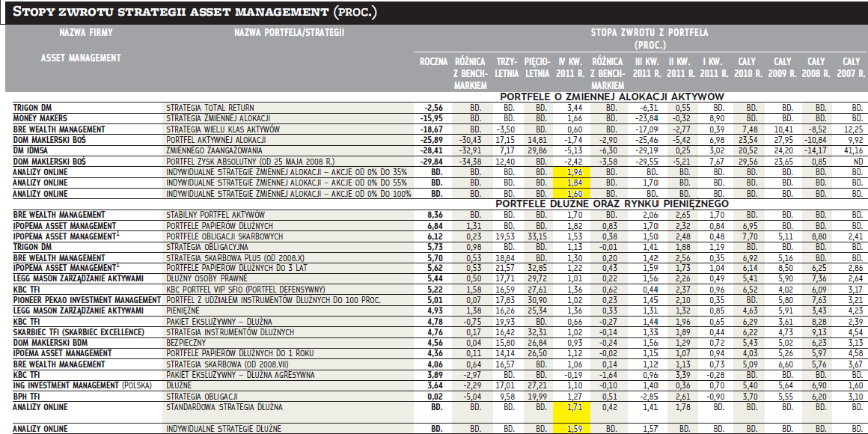Click the 'II KW. 2011 R.' column header
Image resolution: width=868 pixels, height=434 pixels.
pos(681,67)
